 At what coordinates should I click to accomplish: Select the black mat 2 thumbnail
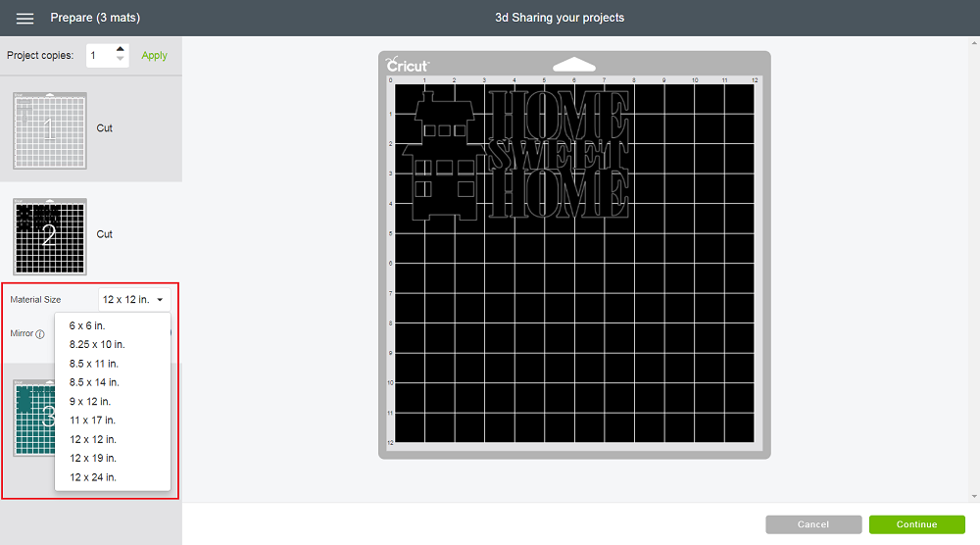pos(50,236)
